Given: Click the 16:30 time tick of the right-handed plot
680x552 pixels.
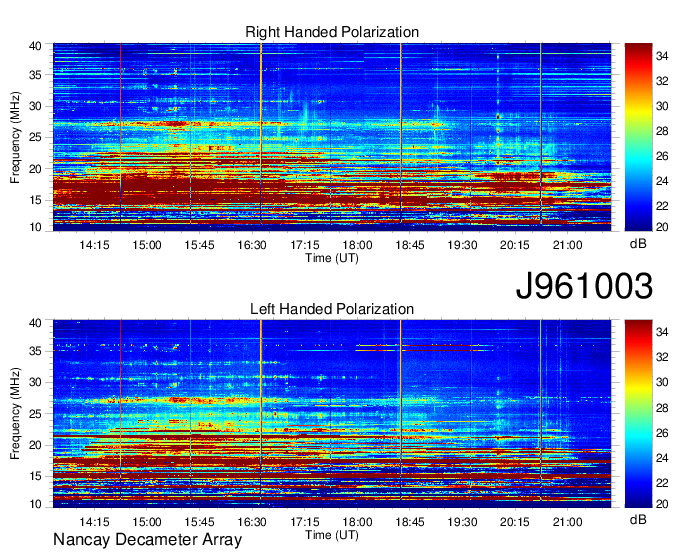Looking at the screenshot, I should coord(252,245).
